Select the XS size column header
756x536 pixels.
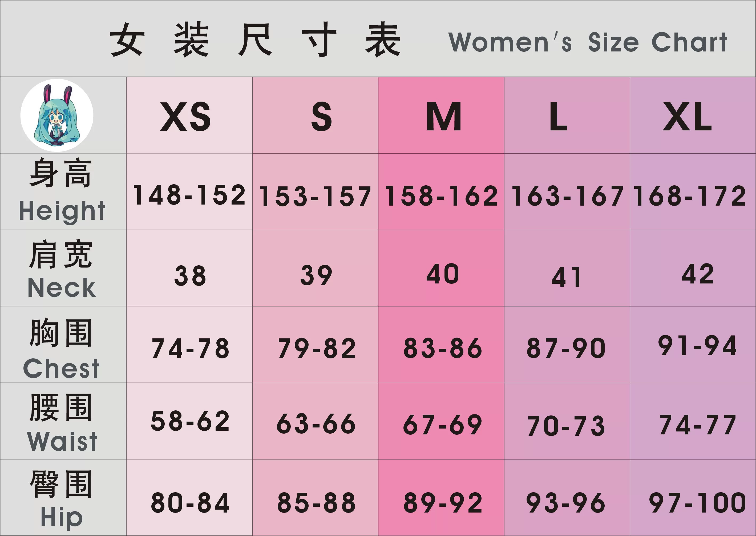click(185, 117)
